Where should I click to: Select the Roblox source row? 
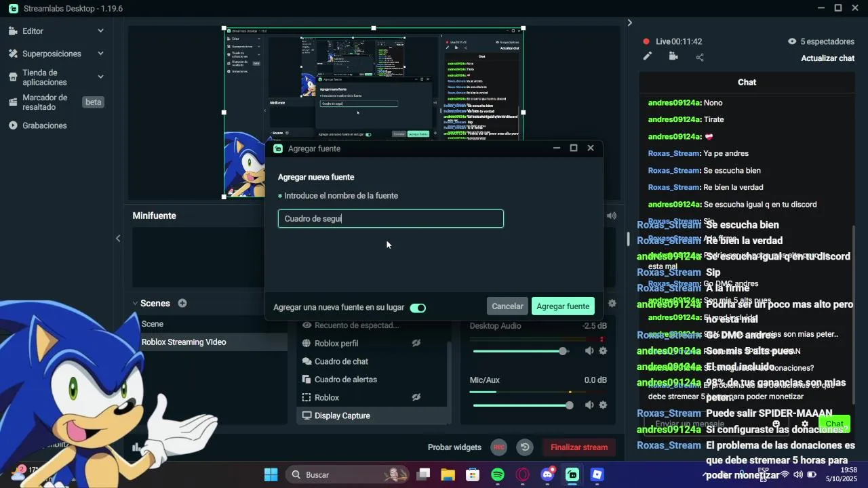coord(372,398)
